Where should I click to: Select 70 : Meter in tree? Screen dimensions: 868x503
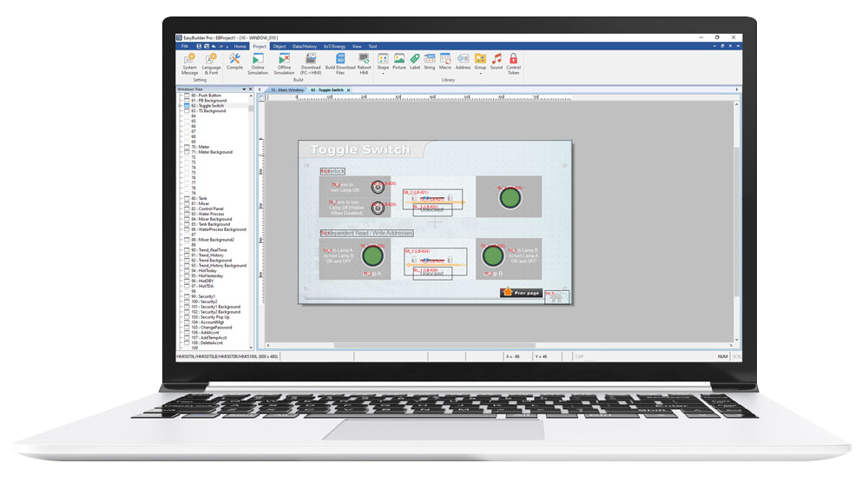pyautogui.click(x=200, y=147)
